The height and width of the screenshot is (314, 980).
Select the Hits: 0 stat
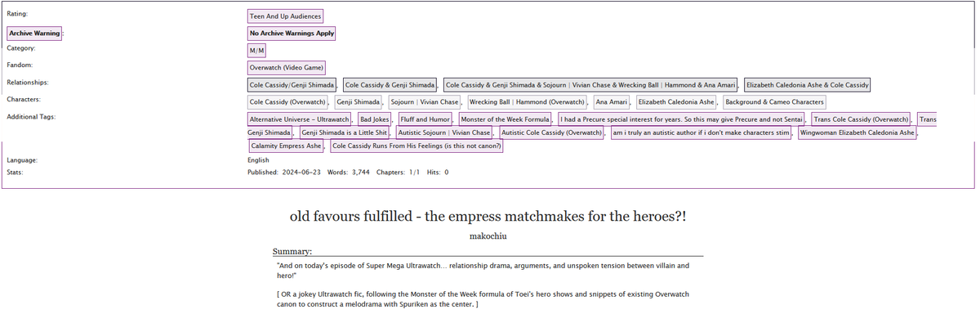click(x=438, y=173)
